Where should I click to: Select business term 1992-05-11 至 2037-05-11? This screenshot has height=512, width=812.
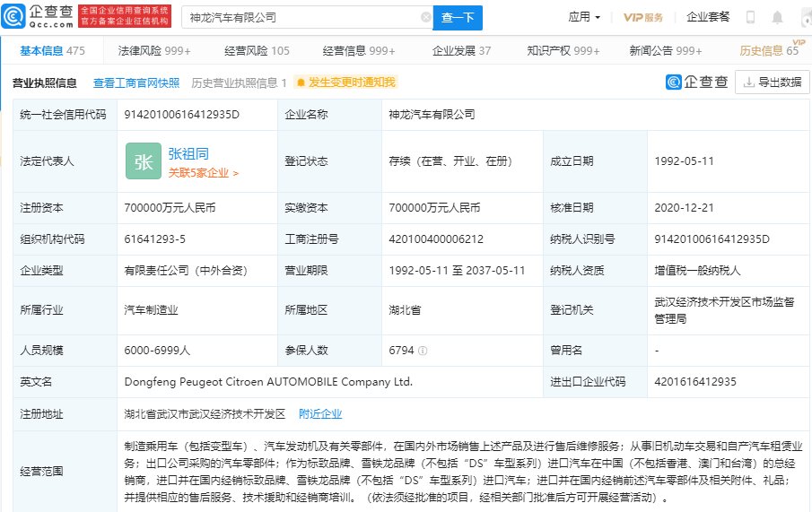457,270
